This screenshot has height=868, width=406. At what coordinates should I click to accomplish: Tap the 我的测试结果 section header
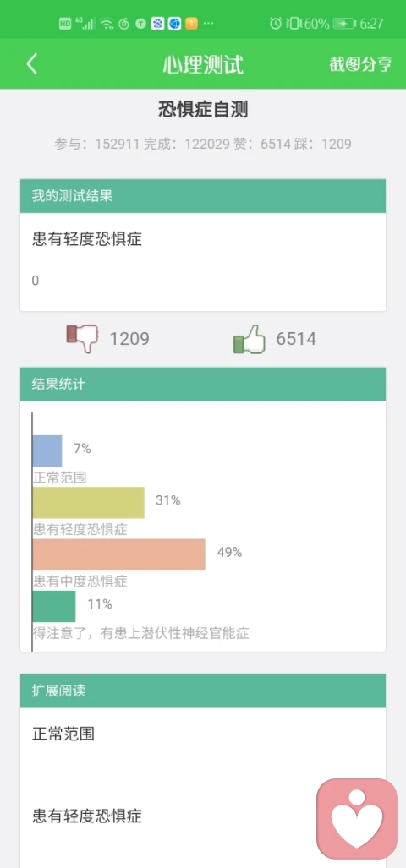pos(203,196)
